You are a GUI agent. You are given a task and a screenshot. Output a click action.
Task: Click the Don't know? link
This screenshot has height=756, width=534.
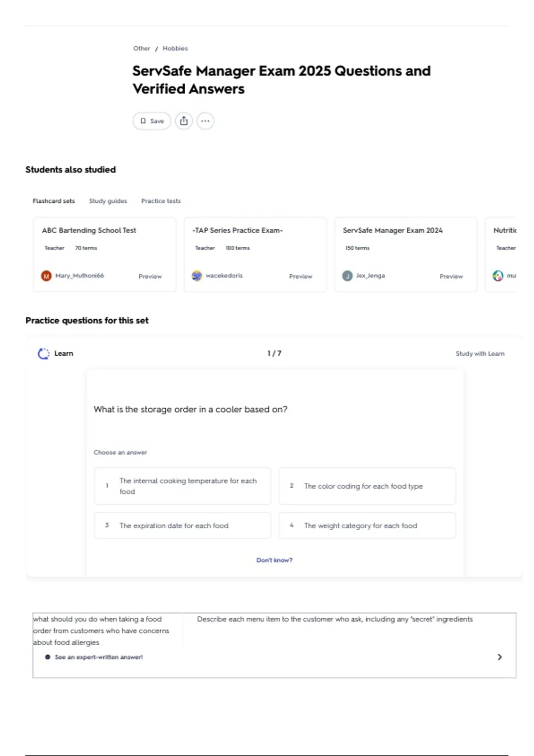click(275, 560)
